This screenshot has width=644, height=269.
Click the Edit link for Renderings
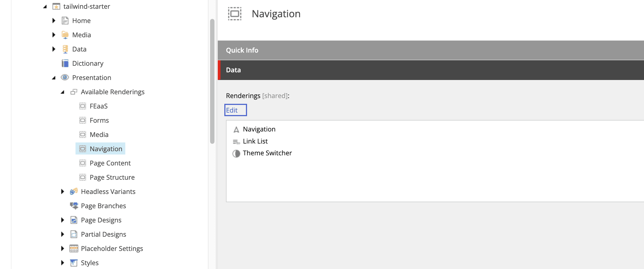coord(232,110)
